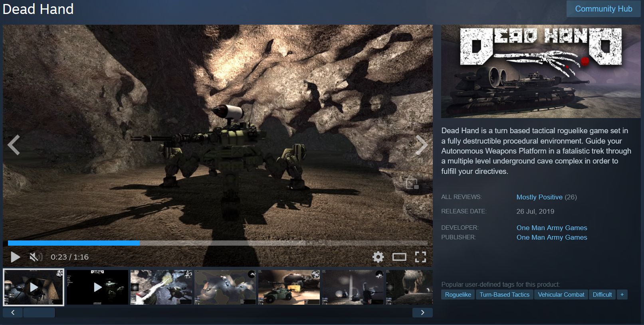Click the Dead Hand page title
The height and width of the screenshot is (325, 644).
(x=38, y=9)
